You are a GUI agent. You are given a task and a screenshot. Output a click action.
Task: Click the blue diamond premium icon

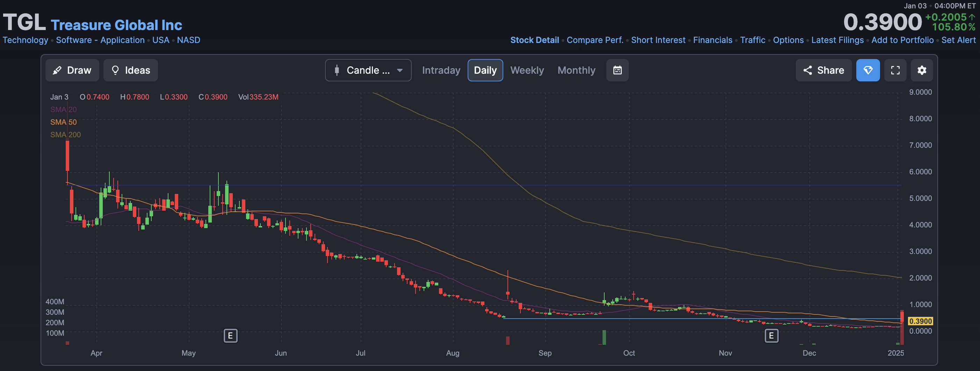868,70
